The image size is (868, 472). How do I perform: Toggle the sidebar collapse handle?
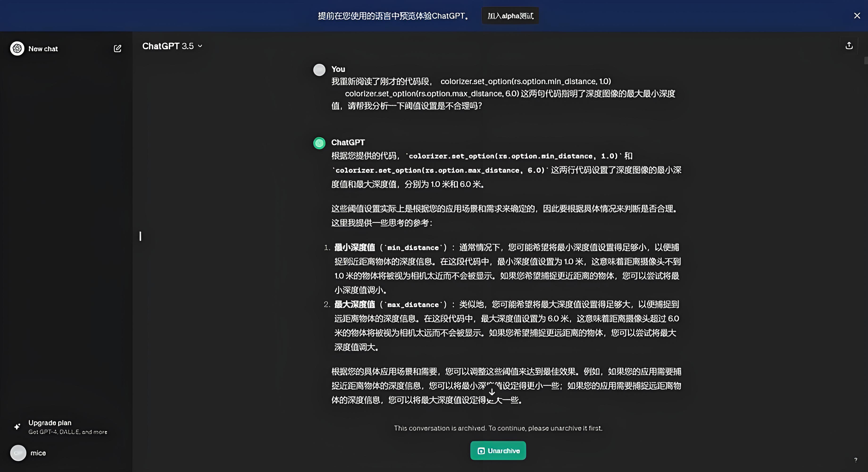tap(140, 236)
